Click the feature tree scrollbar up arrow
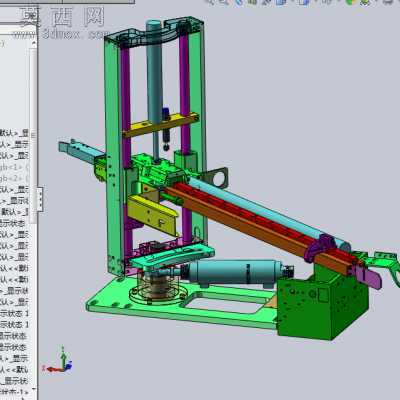400x400 pixels. click(x=33, y=43)
